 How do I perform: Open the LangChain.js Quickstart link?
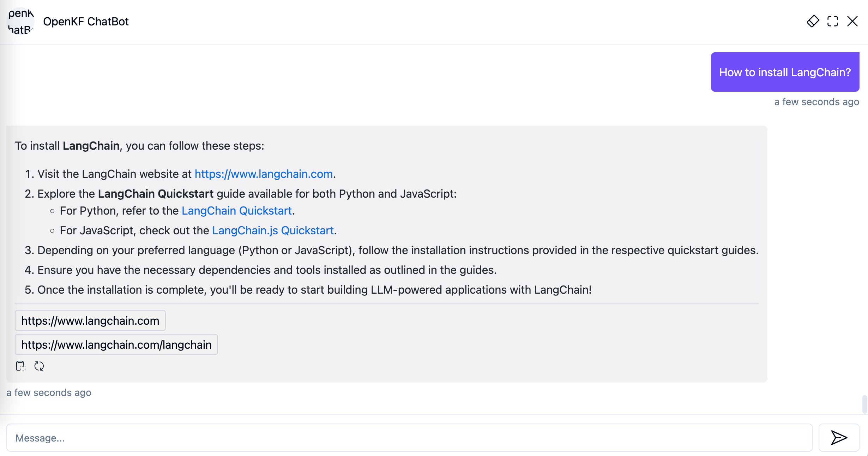(273, 230)
